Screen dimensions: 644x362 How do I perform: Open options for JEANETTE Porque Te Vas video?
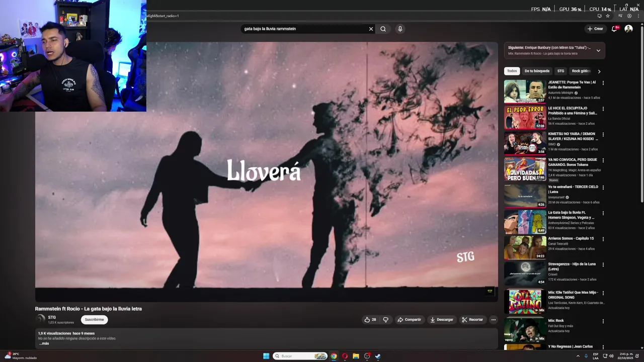click(x=603, y=83)
